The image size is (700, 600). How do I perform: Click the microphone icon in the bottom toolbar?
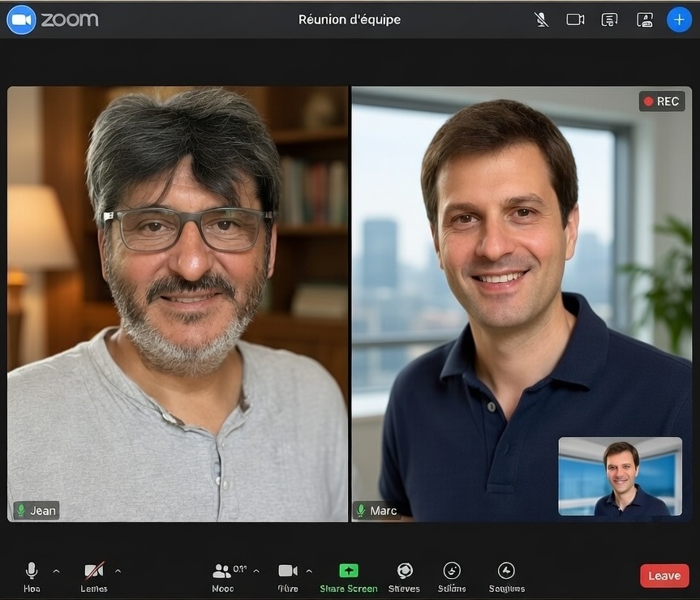pos(32,571)
